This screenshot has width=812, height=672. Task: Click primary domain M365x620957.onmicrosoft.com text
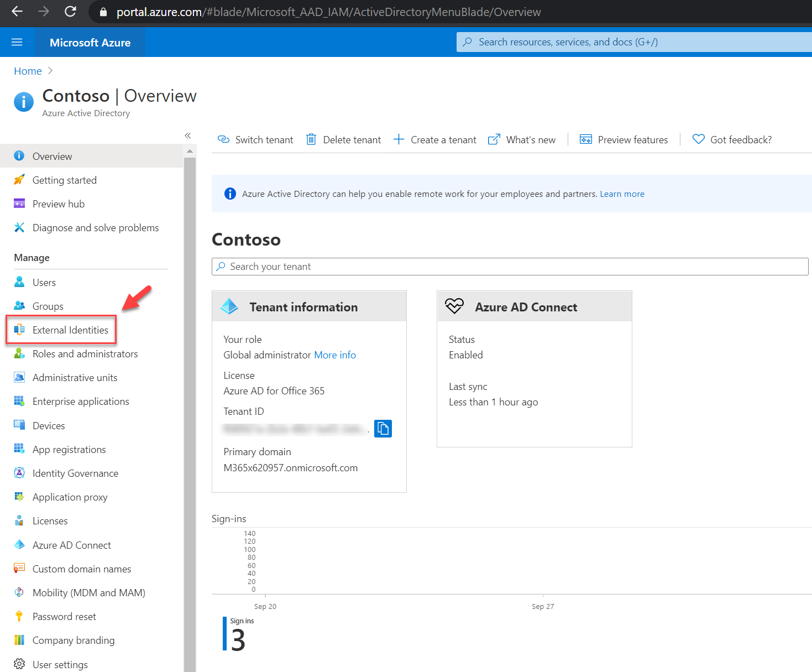[x=290, y=468]
